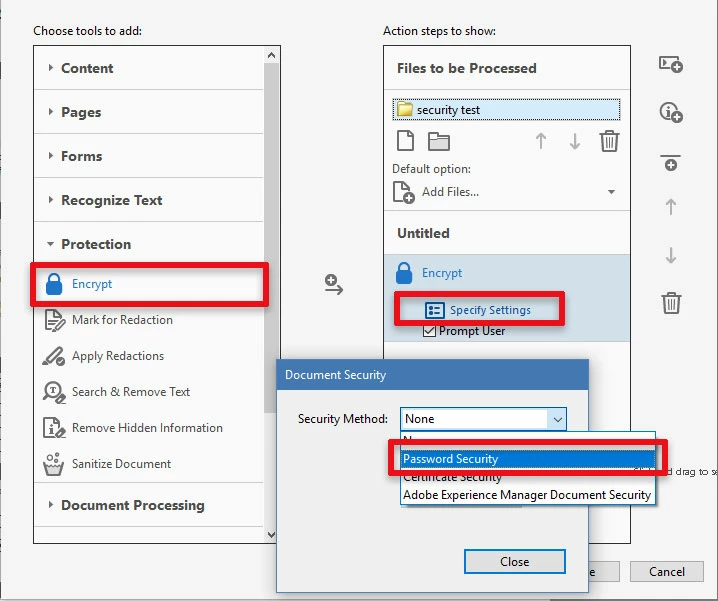The height and width of the screenshot is (601, 718).
Task: Add instruction step with the info-plus icon
Action: click(x=671, y=112)
